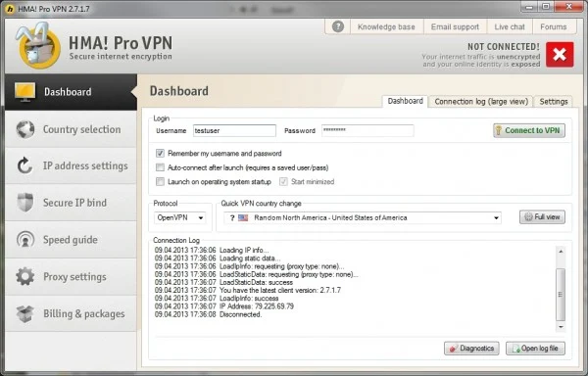
Task: Click the 'NOT CONNECTED!' status text
Action: (x=504, y=47)
